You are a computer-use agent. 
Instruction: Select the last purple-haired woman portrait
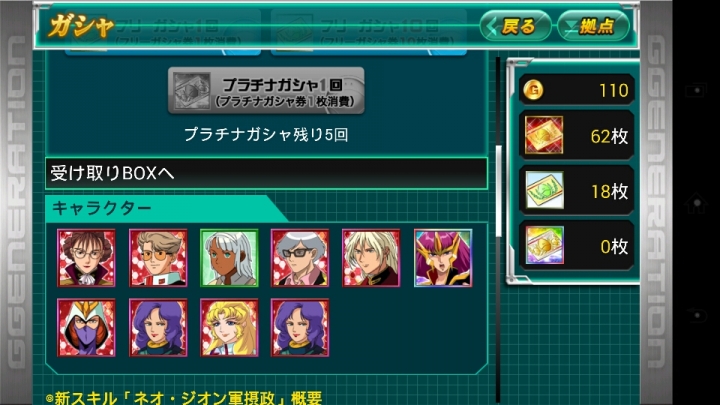[300, 327]
